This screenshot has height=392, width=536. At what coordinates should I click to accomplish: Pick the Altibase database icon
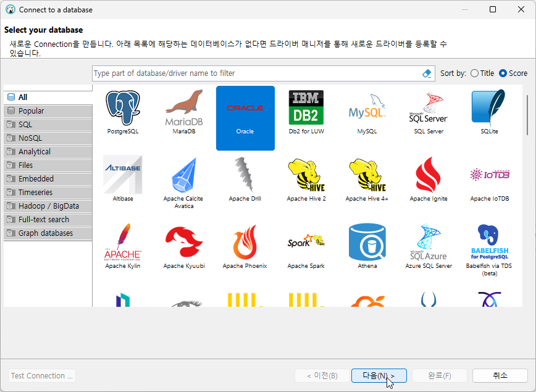coord(123,175)
